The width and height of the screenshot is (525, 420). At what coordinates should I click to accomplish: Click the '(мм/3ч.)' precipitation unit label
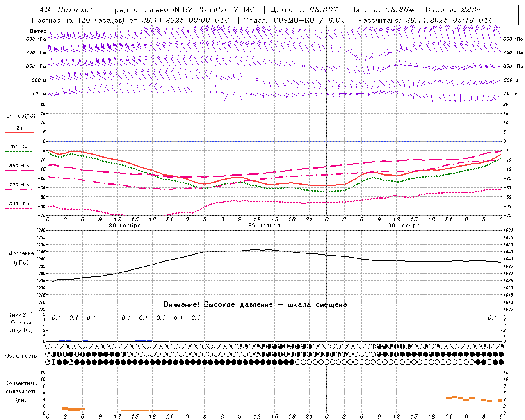(x=21, y=315)
